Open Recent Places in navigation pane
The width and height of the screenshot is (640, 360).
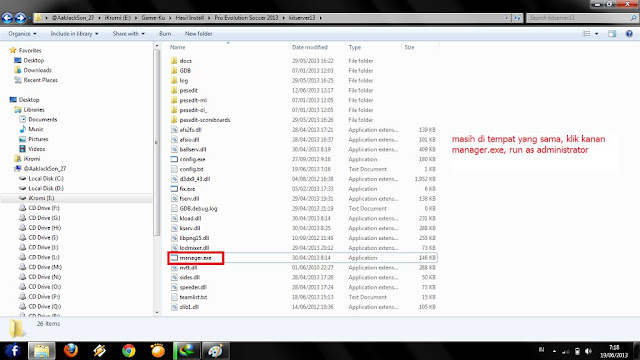[x=40, y=80]
